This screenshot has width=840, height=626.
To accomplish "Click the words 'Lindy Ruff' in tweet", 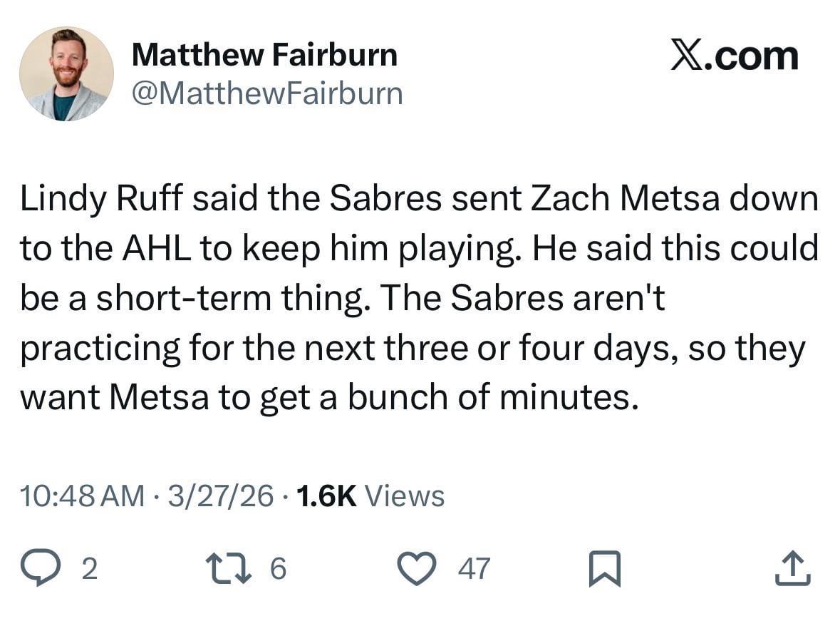I will [x=102, y=199].
